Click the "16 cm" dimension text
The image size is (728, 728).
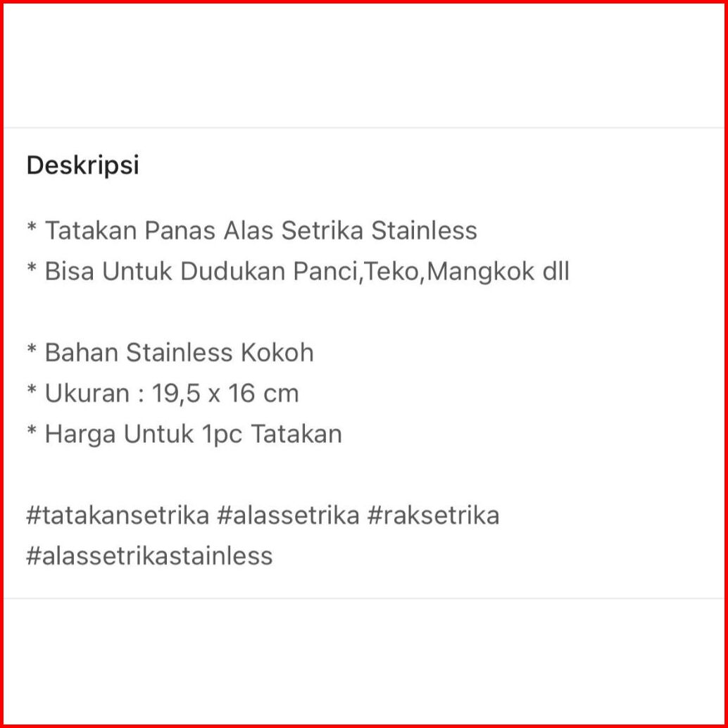pyautogui.click(x=263, y=393)
